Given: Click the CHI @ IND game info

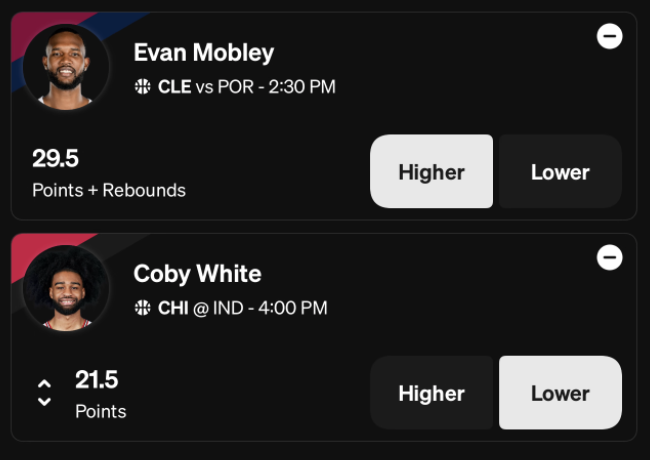Looking at the screenshot, I should click(x=243, y=308).
